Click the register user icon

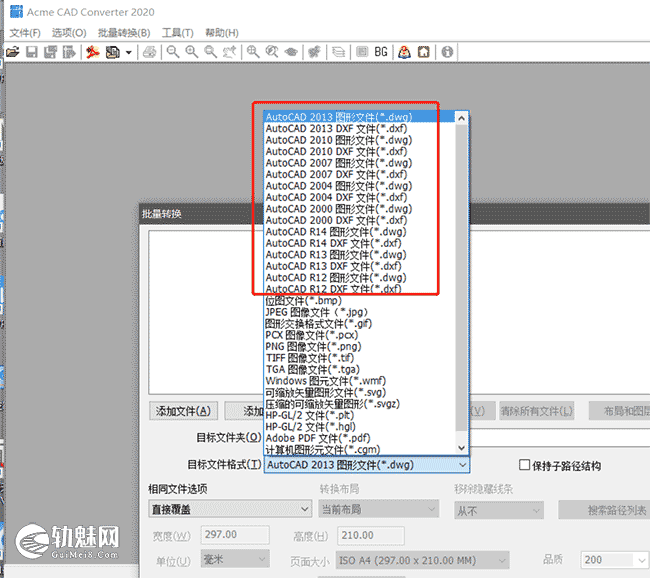tap(404, 52)
